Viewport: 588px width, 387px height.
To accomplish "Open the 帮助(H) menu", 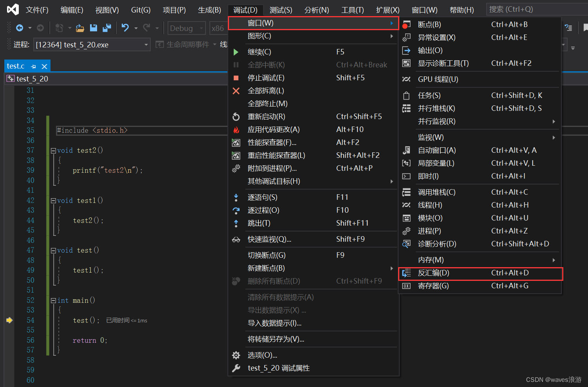I will tap(462, 10).
